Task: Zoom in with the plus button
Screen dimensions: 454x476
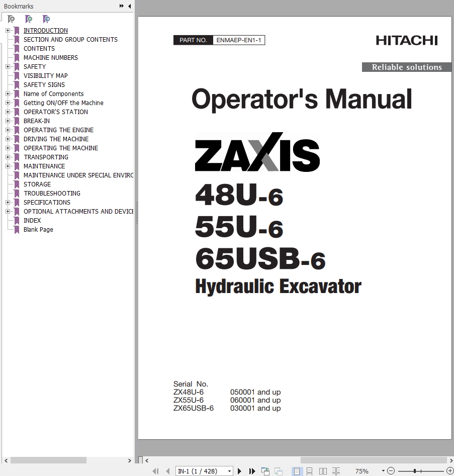Action: pos(450,471)
